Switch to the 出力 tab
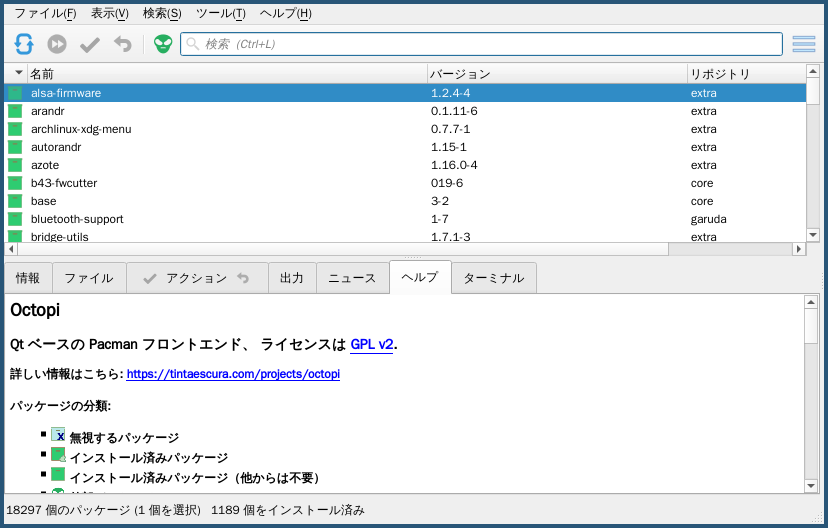The width and height of the screenshot is (828, 528). point(292,278)
